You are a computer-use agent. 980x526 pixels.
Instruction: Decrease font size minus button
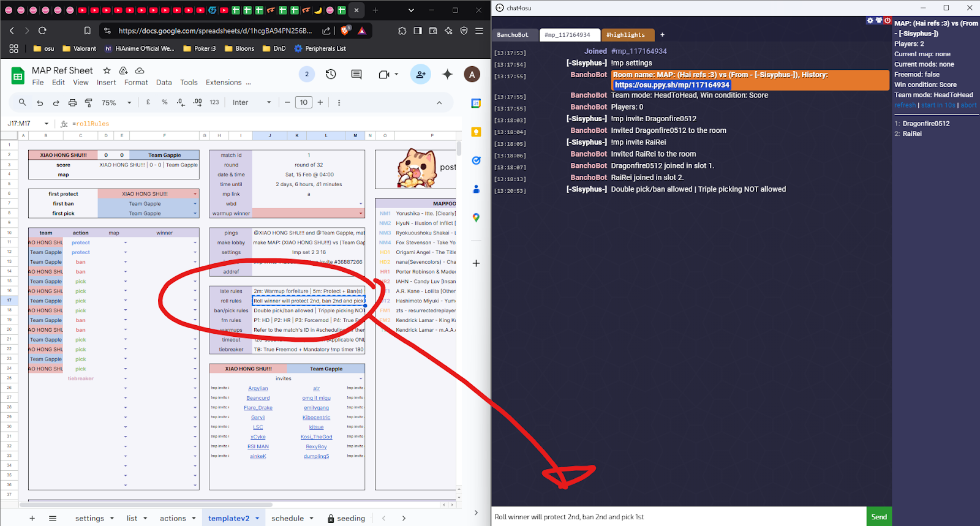(287, 102)
